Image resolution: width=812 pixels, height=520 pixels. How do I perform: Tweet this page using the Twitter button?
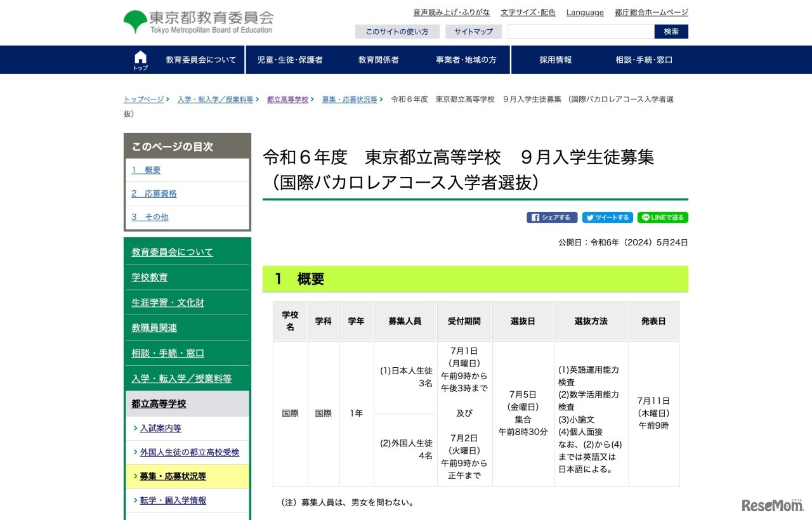coord(607,218)
